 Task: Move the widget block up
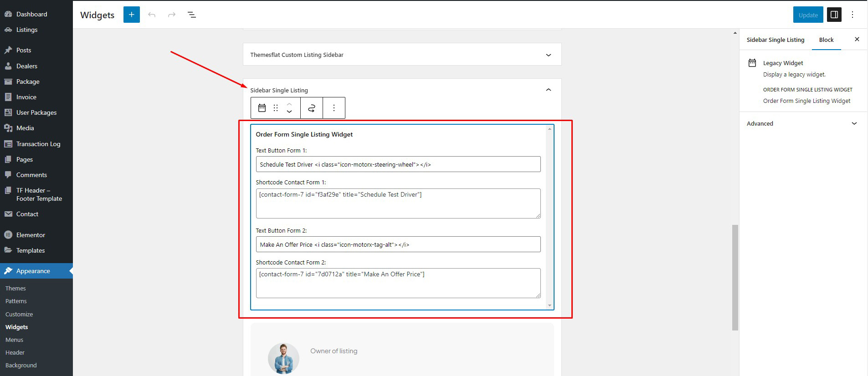pos(289,104)
